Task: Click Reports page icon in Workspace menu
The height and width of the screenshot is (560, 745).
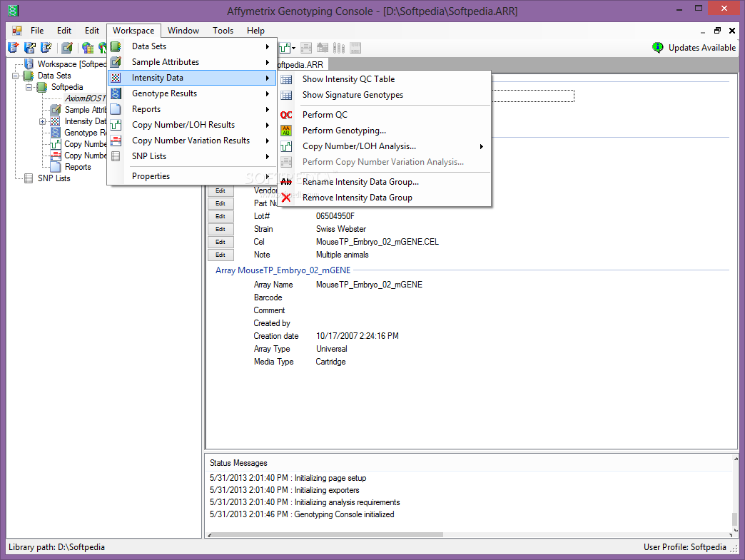Action: tap(116, 108)
